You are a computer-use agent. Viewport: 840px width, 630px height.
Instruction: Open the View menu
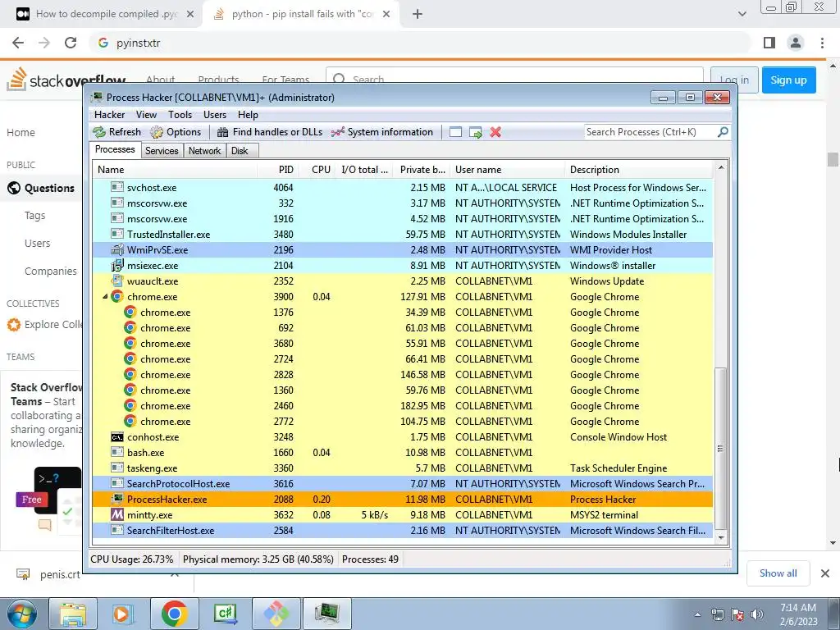[146, 115]
